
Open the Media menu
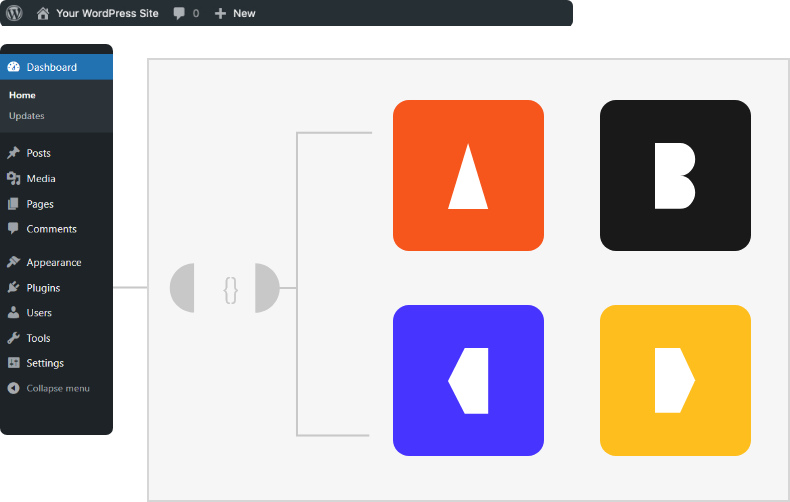[41, 178]
